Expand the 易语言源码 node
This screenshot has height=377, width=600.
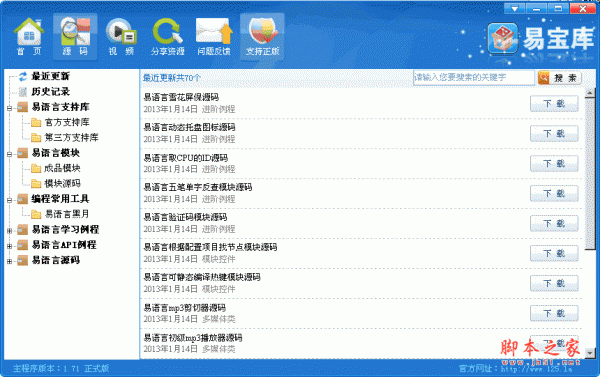coord(10,261)
